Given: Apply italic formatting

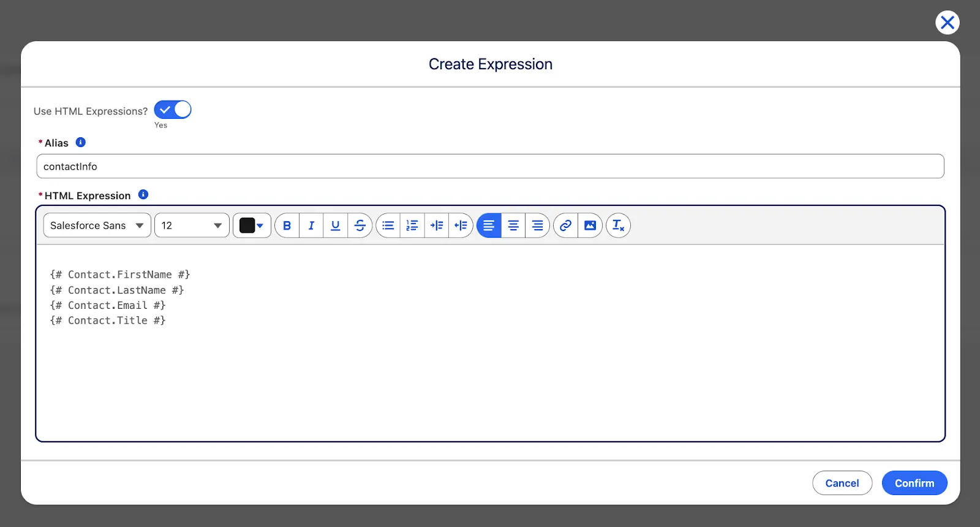Looking at the screenshot, I should [x=311, y=226].
